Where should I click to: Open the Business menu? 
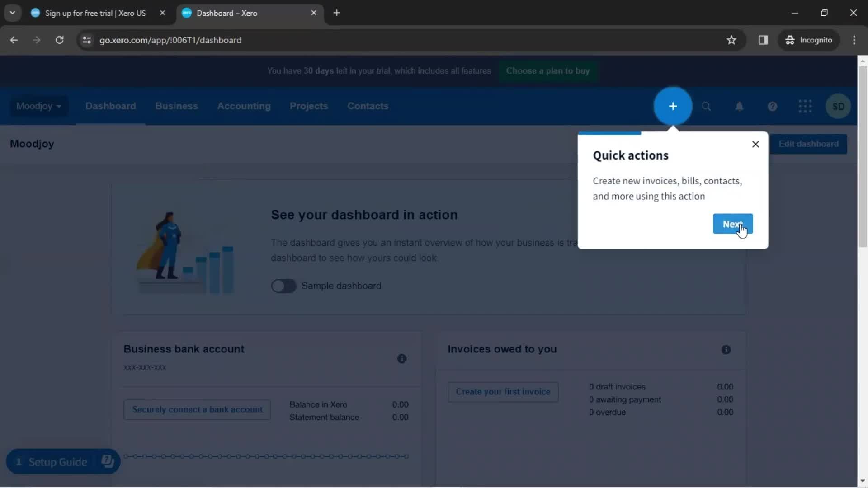click(x=176, y=106)
